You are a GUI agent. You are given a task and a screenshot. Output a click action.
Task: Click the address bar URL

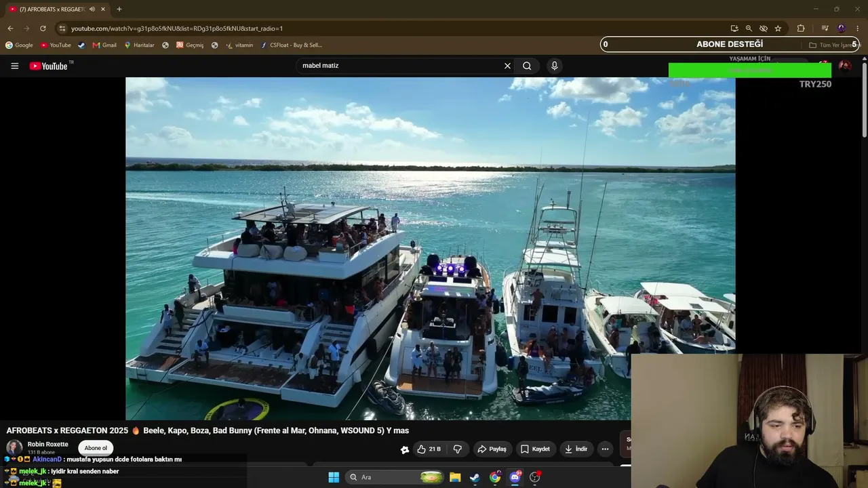click(177, 28)
